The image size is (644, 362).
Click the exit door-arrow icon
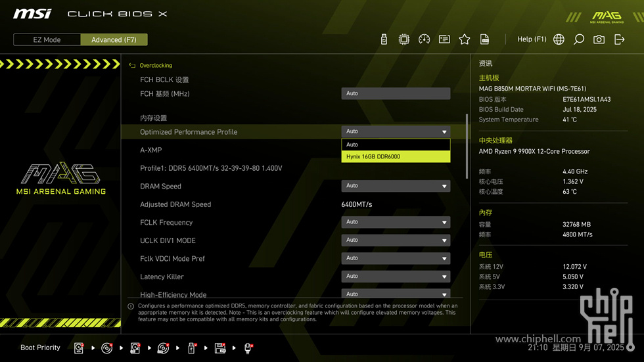(619, 39)
